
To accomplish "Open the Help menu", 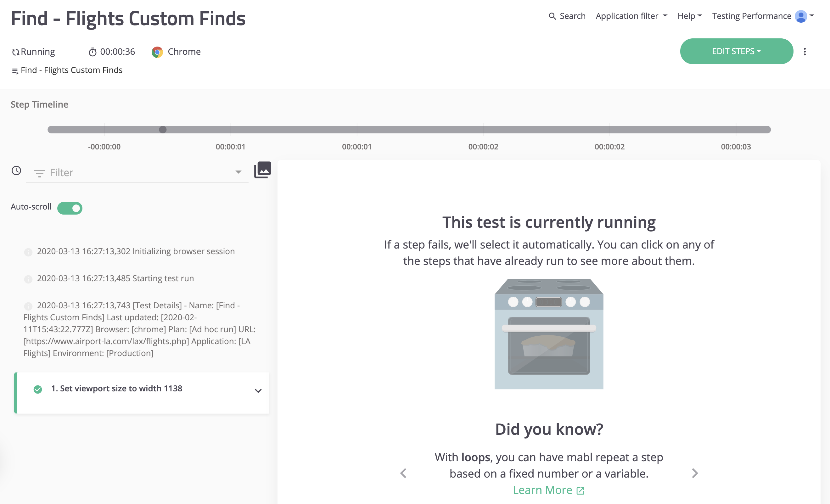I will tap(690, 16).
